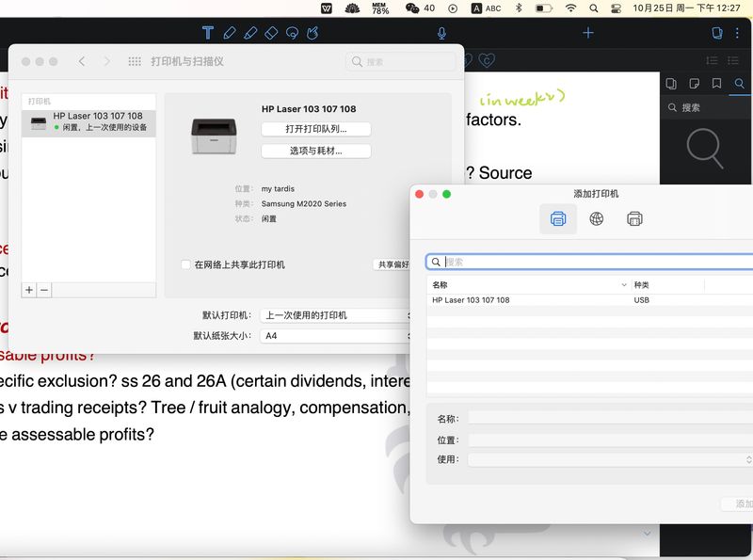The width and height of the screenshot is (753, 560).
Task: Click the search field in Printers & Scanners
Action: (x=401, y=61)
